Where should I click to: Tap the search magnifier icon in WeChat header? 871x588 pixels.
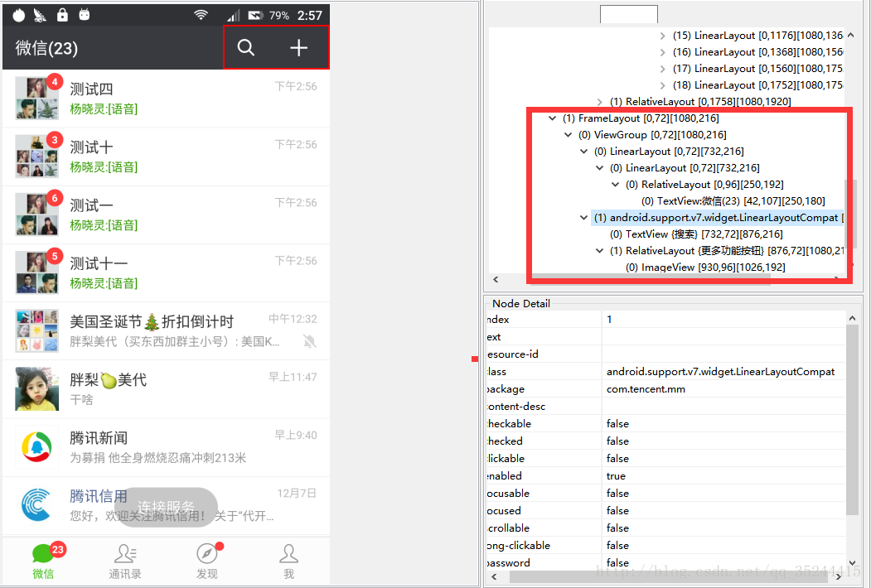(245, 48)
